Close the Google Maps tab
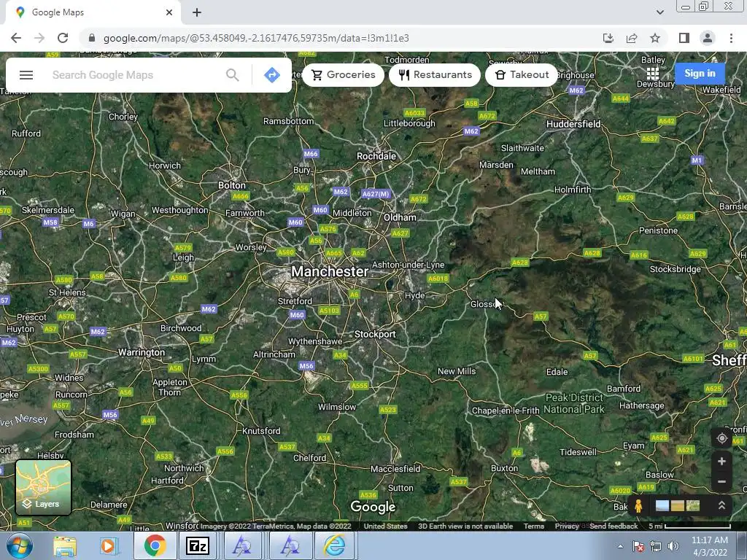The height and width of the screenshot is (560, 747). [169, 12]
